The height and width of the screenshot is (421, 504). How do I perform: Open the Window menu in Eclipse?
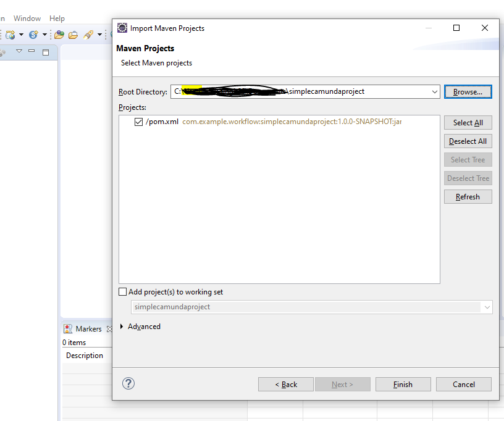pyautogui.click(x=27, y=19)
